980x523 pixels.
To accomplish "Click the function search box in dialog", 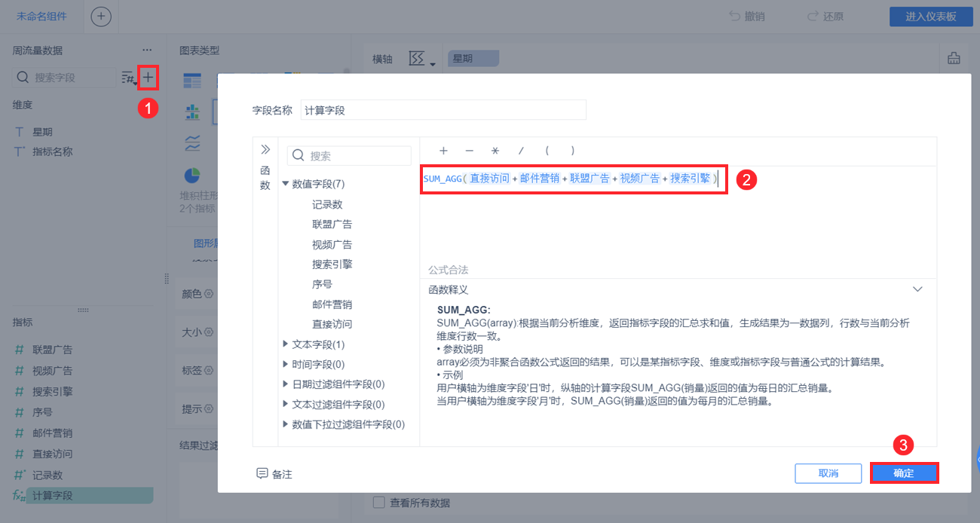I will pyautogui.click(x=349, y=156).
